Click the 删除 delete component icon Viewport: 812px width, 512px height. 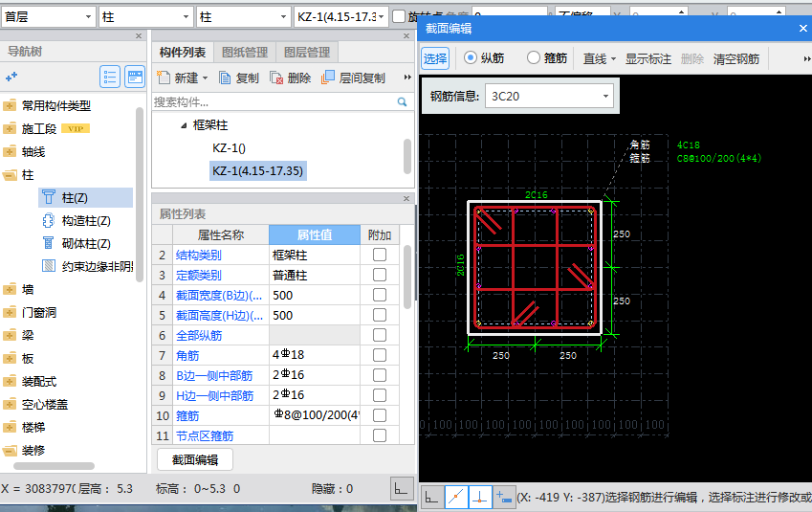point(276,78)
